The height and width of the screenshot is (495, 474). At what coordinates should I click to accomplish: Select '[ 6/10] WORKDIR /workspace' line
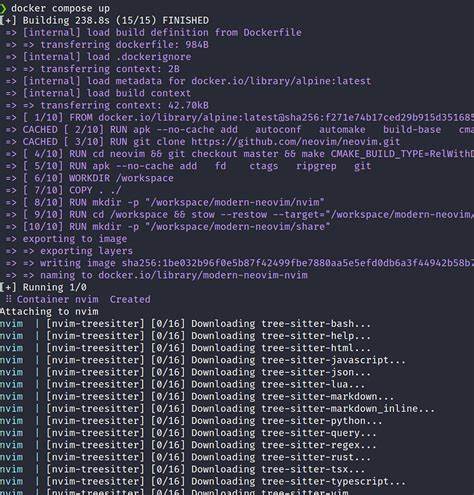click(90, 178)
